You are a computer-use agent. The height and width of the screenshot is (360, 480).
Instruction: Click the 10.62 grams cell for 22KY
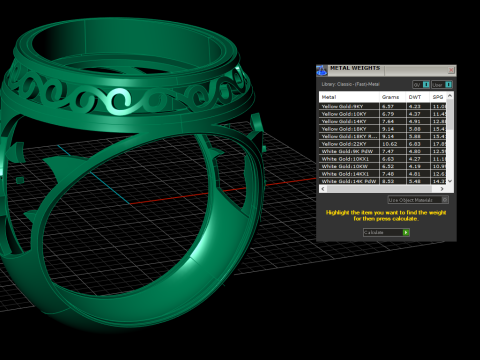coord(392,144)
